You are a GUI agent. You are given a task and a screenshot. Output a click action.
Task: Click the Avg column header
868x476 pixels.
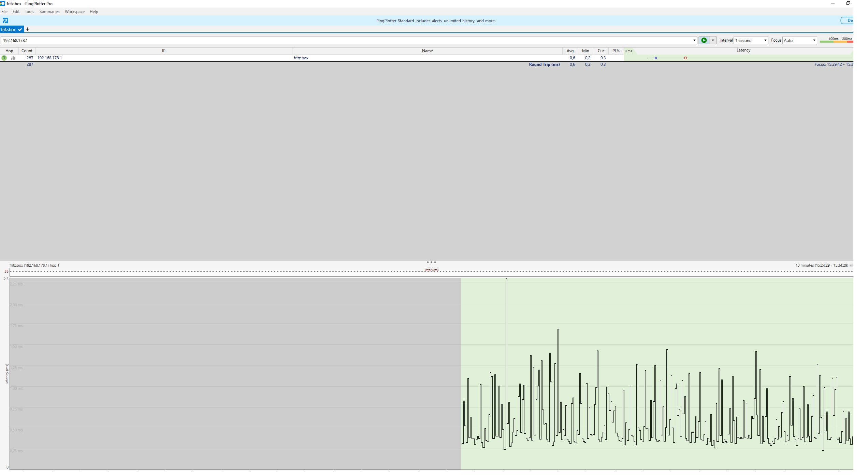coord(570,51)
